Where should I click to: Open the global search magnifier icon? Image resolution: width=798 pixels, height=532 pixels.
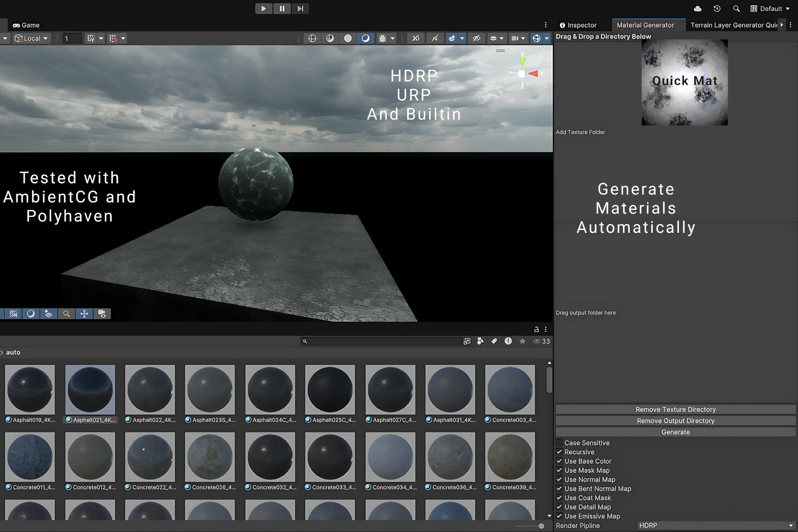pos(736,9)
